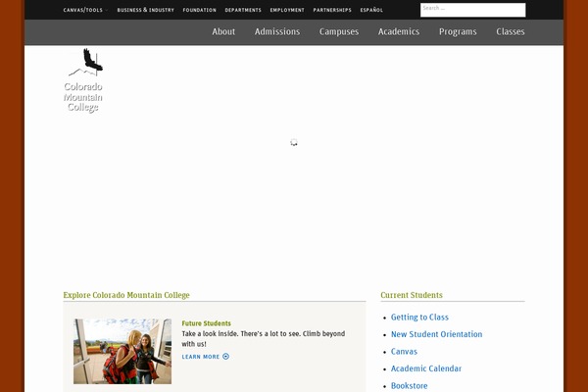Open the Programs menu
The height and width of the screenshot is (392, 588).
point(458,32)
